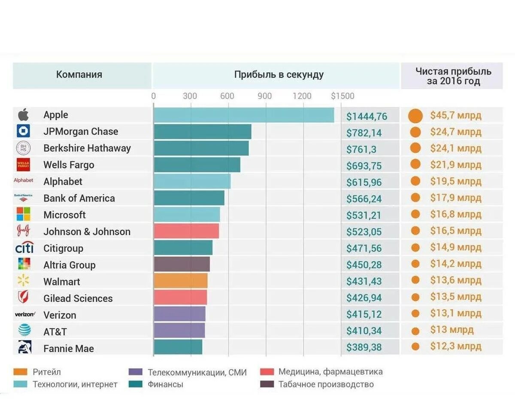Click the $431,43 value
Screen dimensions: 515x420
coord(364,282)
